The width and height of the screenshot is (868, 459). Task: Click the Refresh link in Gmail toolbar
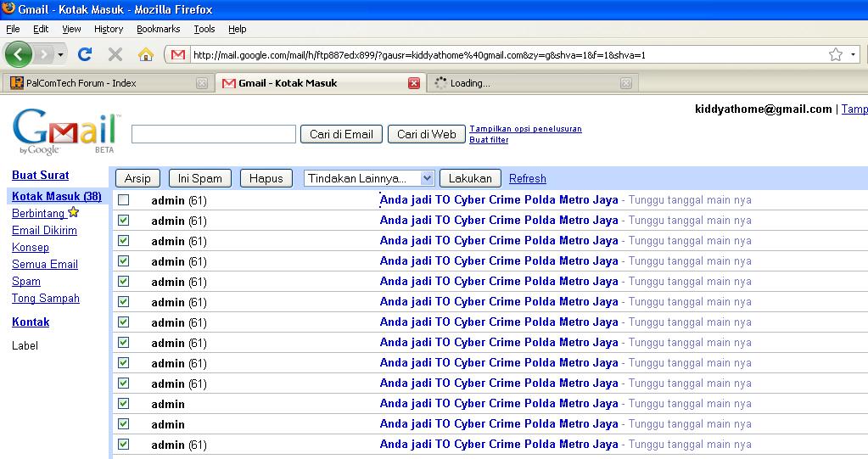click(528, 178)
